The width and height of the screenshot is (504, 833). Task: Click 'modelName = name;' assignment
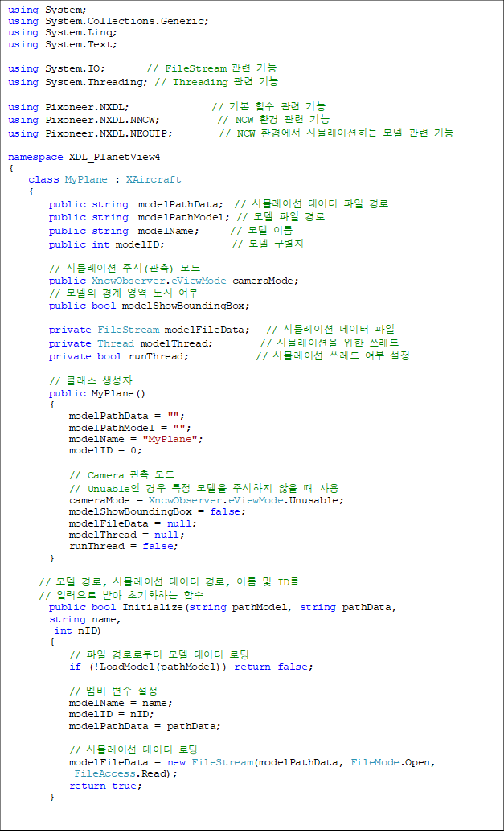click(x=121, y=702)
